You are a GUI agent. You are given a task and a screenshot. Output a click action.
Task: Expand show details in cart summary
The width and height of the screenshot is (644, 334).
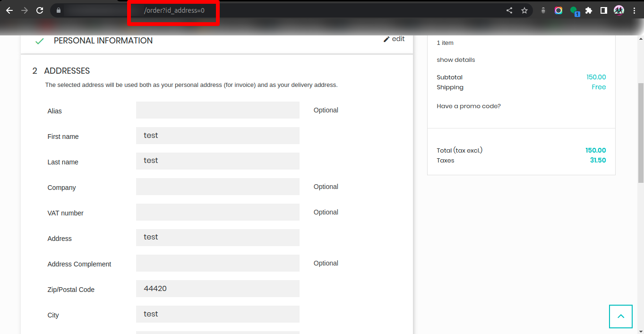click(456, 60)
